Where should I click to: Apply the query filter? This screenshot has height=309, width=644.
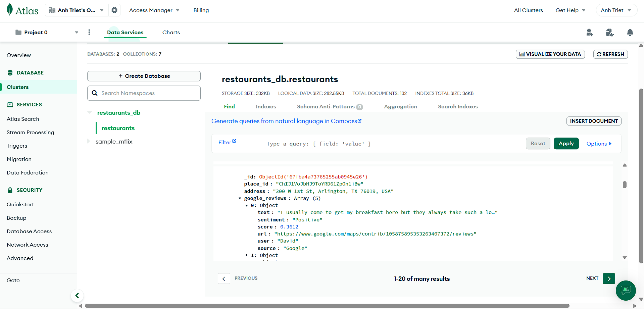point(566,144)
